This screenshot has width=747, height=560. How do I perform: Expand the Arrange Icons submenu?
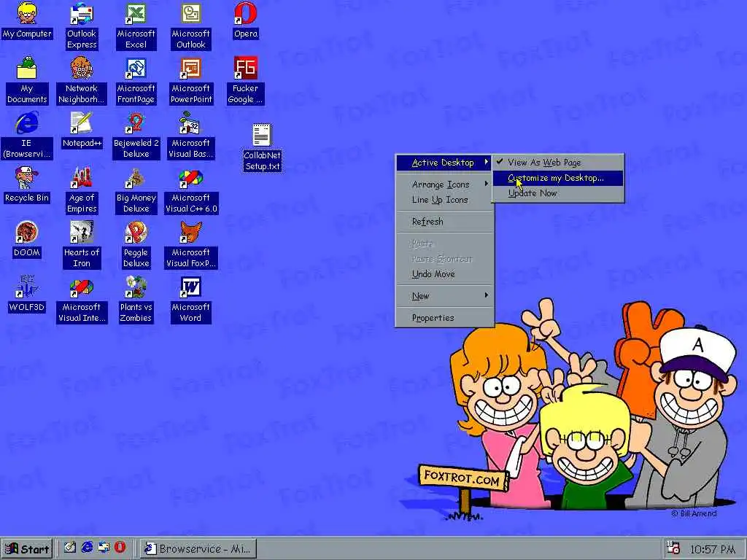click(x=444, y=184)
